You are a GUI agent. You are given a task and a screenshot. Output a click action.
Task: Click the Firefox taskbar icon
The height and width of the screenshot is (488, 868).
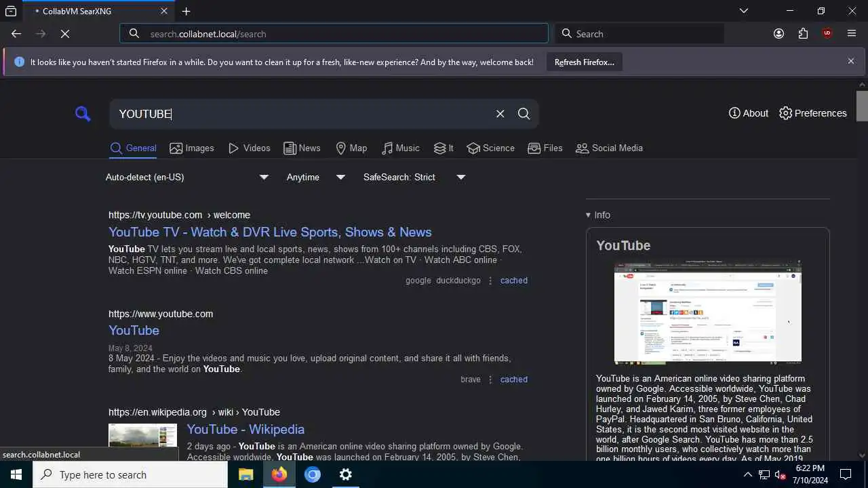(x=279, y=474)
